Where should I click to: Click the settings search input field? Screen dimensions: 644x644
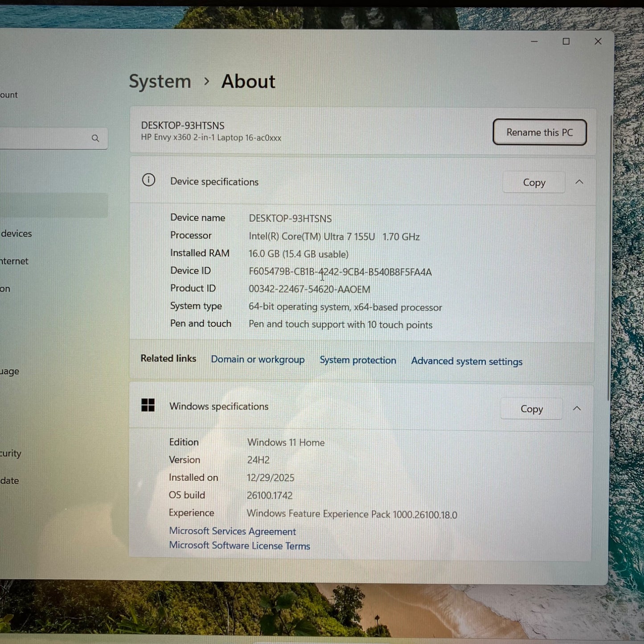point(45,138)
